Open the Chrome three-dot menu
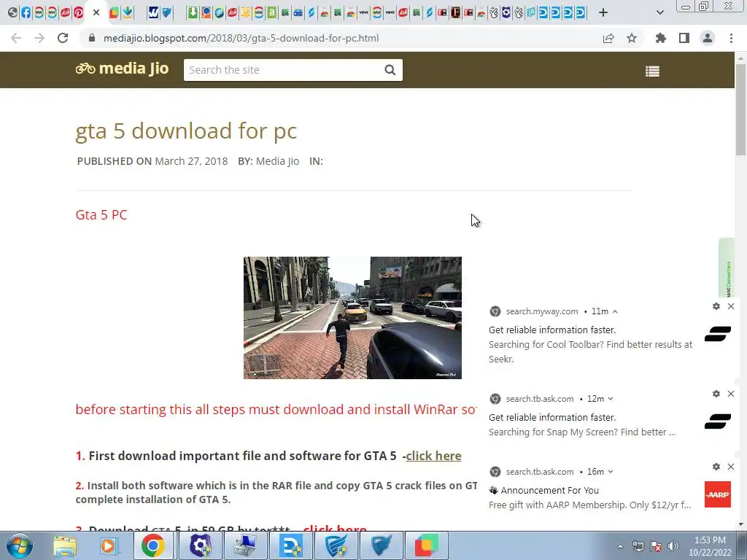Screen dimensions: 747x560 731,38
